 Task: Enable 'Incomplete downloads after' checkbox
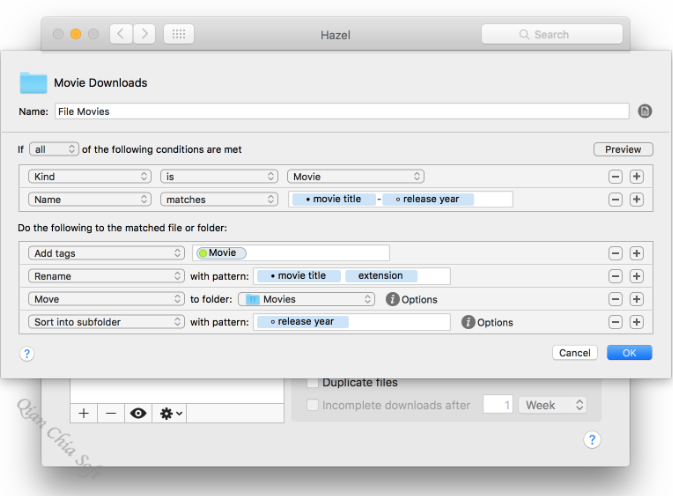coord(312,405)
